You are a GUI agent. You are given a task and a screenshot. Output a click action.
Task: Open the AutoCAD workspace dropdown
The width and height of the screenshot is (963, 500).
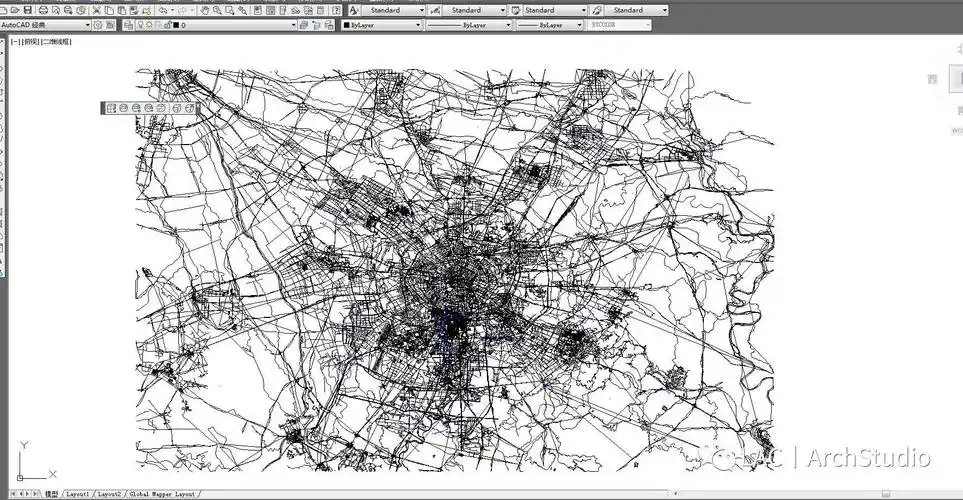(87, 25)
